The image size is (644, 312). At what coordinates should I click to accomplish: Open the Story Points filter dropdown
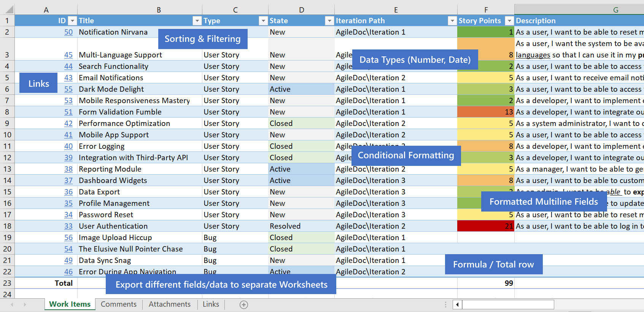pos(509,21)
